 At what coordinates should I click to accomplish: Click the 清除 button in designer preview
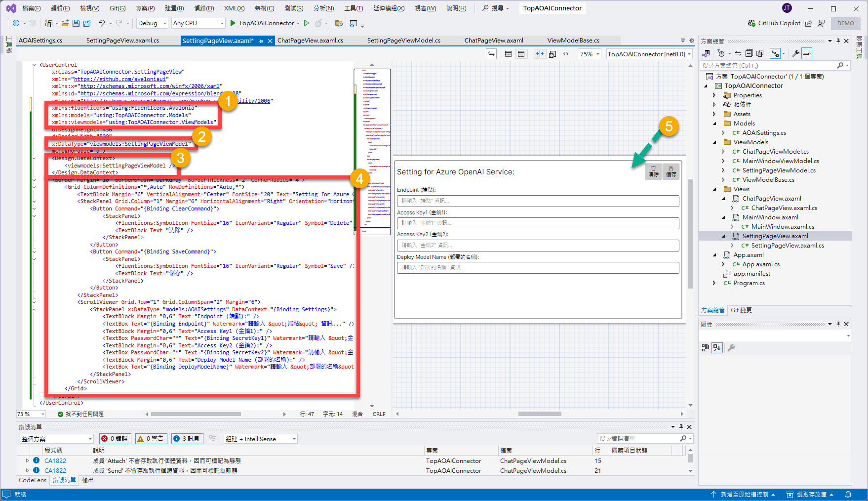coord(653,171)
